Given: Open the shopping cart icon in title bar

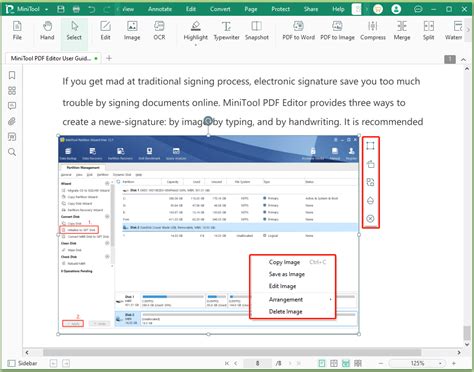Looking at the screenshot, I should click(378, 9).
